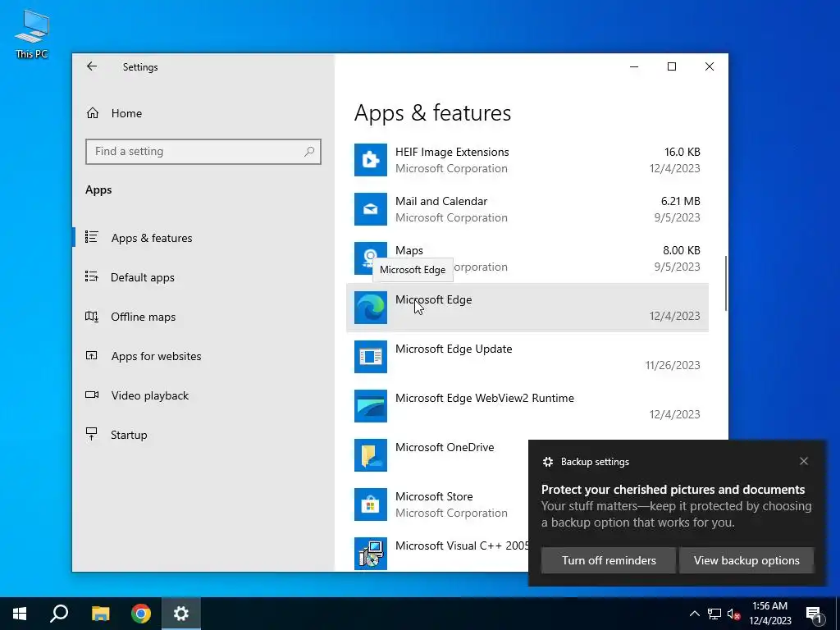The height and width of the screenshot is (630, 840).
Task: Dismiss the Backup settings notification
Action: point(804,461)
